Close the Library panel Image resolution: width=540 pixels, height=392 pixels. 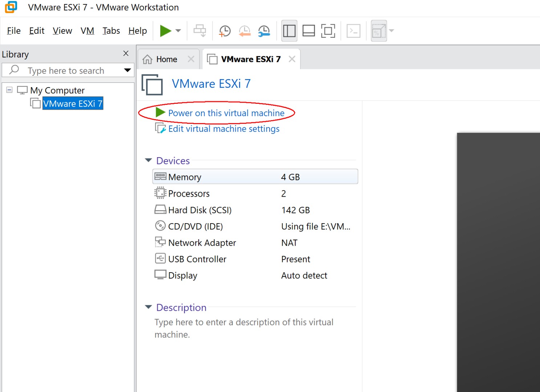126,53
